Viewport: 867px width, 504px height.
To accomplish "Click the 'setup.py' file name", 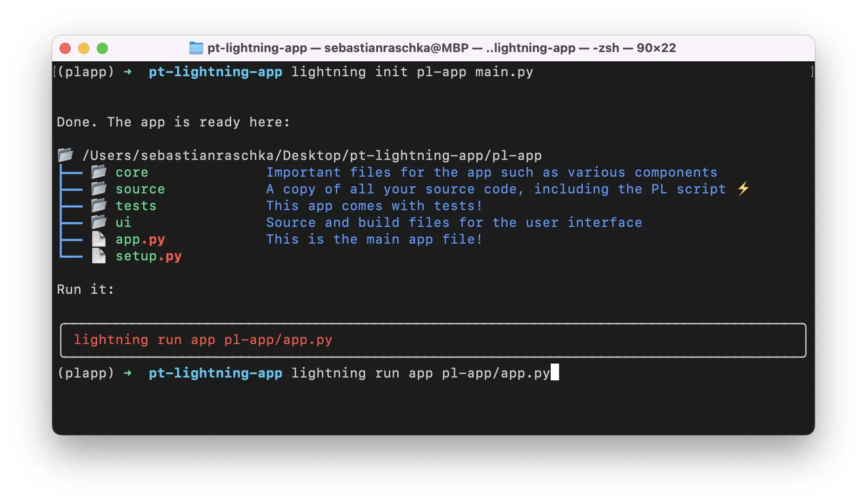I will click(x=149, y=256).
